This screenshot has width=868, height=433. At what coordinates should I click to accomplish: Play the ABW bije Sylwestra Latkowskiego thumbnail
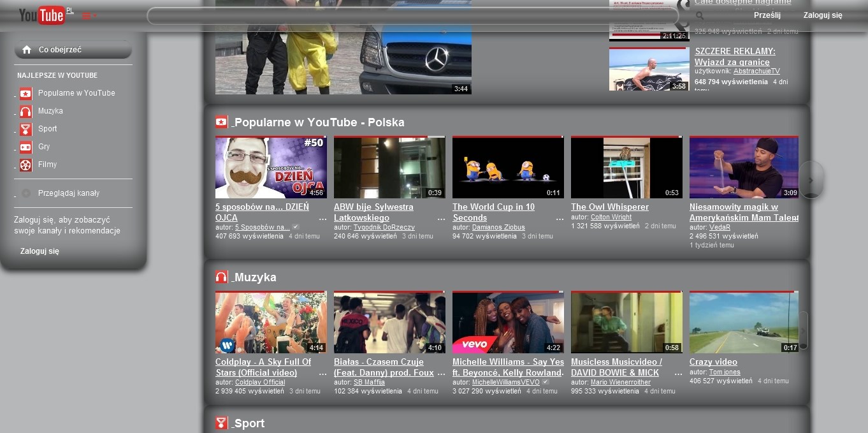point(389,167)
